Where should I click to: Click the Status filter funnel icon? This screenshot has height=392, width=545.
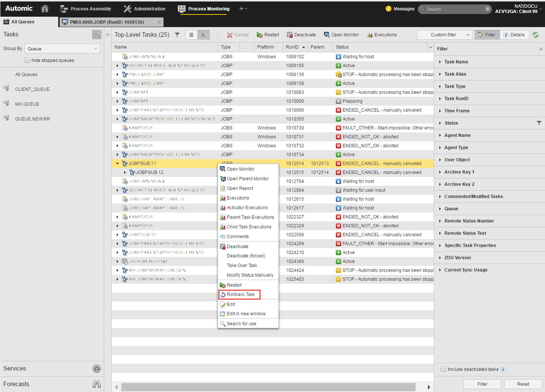tap(539, 123)
